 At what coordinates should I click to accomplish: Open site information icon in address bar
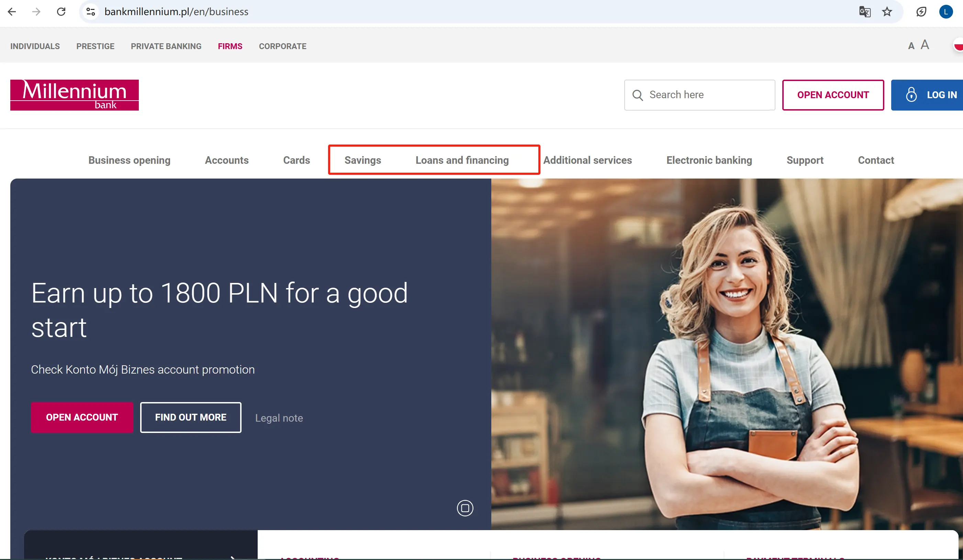[x=91, y=12]
